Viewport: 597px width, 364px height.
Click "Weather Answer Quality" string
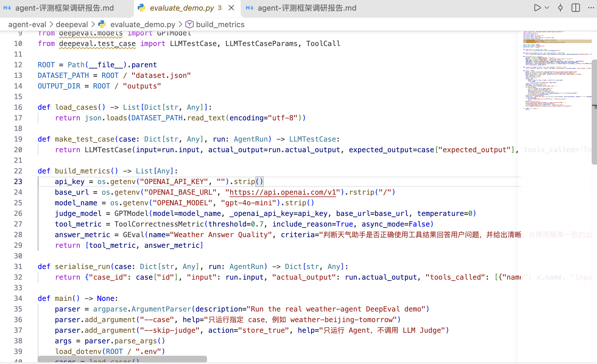[x=221, y=235]
